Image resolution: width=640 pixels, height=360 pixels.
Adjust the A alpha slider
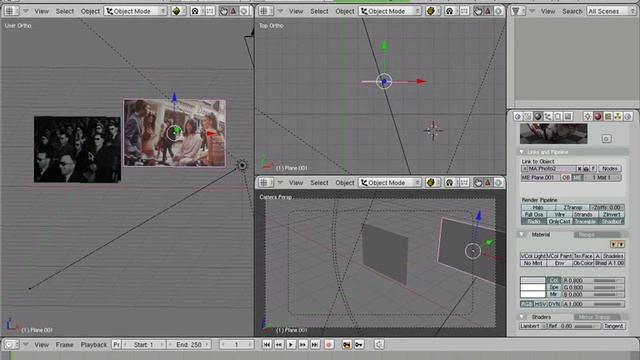click(x=593, y=304)
